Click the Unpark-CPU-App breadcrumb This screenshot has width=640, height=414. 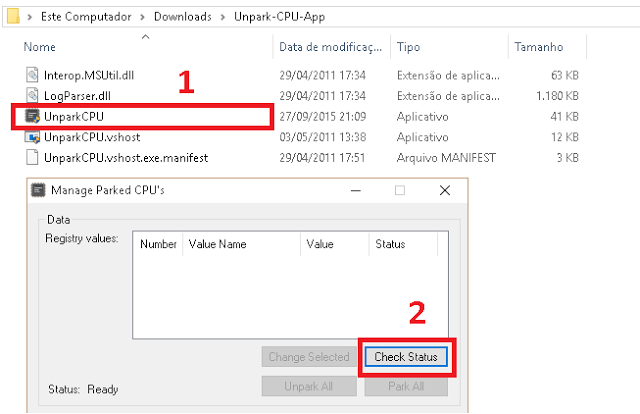(280, 17)
